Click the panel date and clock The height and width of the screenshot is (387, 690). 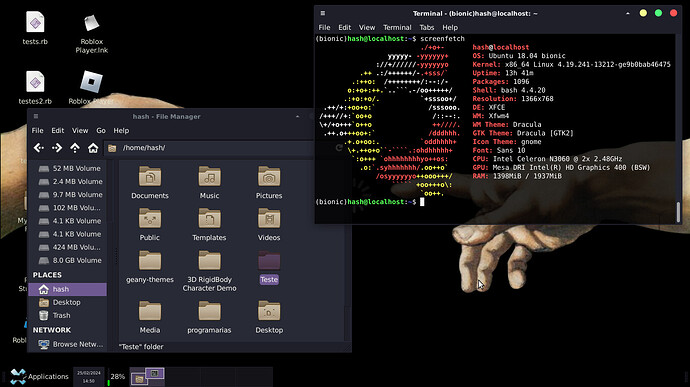[x=88, y=376]
